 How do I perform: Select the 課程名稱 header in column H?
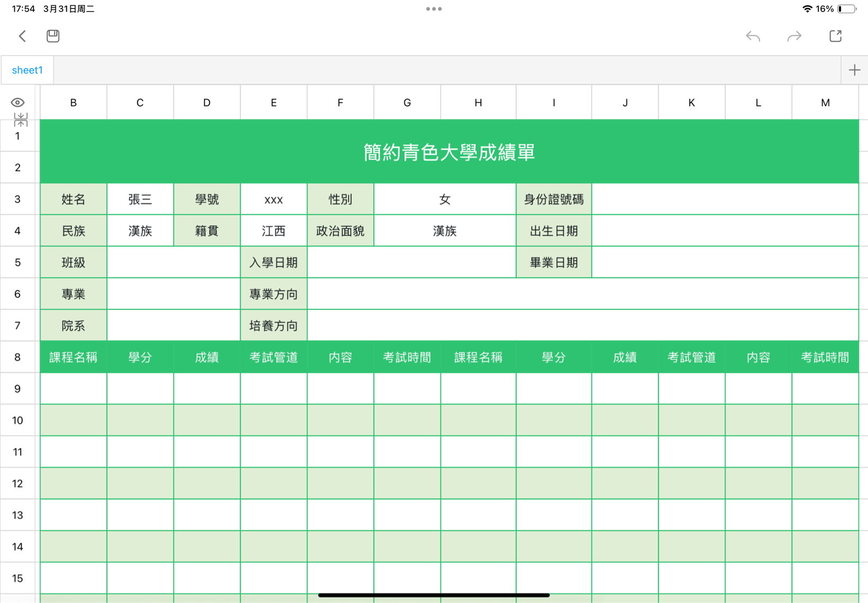(478, 357)
